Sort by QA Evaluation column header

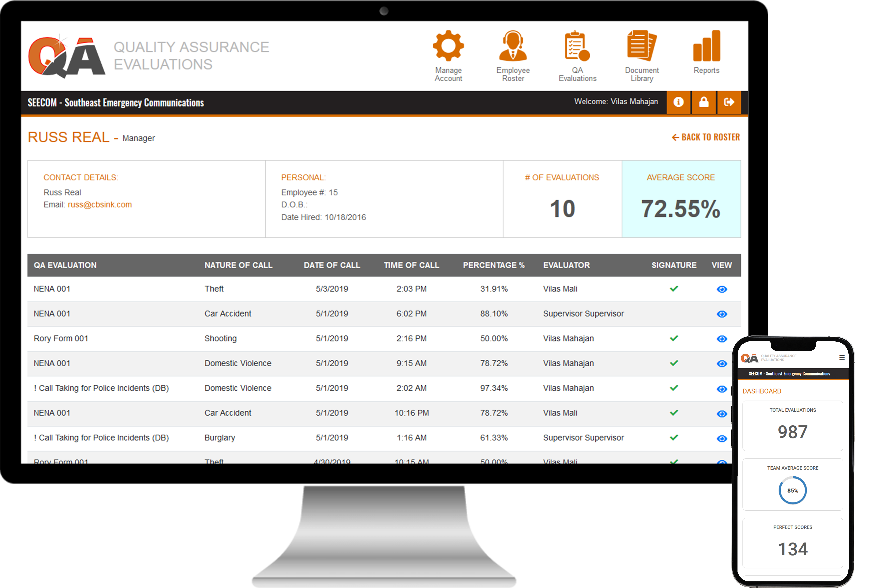point(65,265)
